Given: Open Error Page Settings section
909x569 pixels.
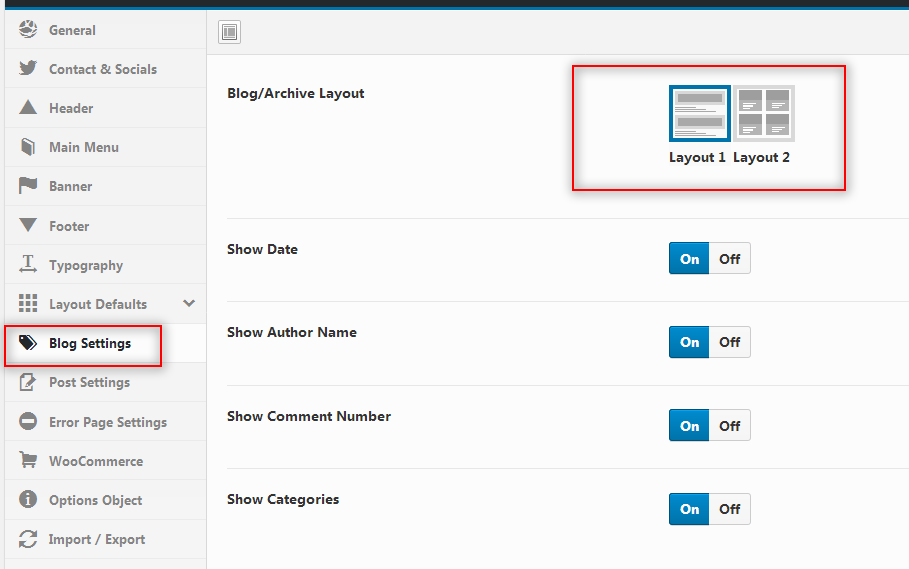Looking at the screenshot, I should [x=106, y=422].
